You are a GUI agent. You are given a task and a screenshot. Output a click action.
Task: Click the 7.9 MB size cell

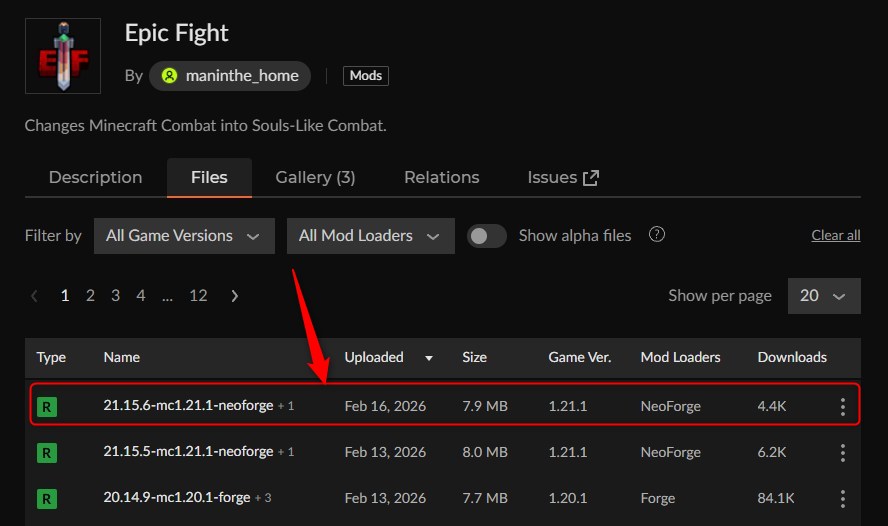(485, 406)
